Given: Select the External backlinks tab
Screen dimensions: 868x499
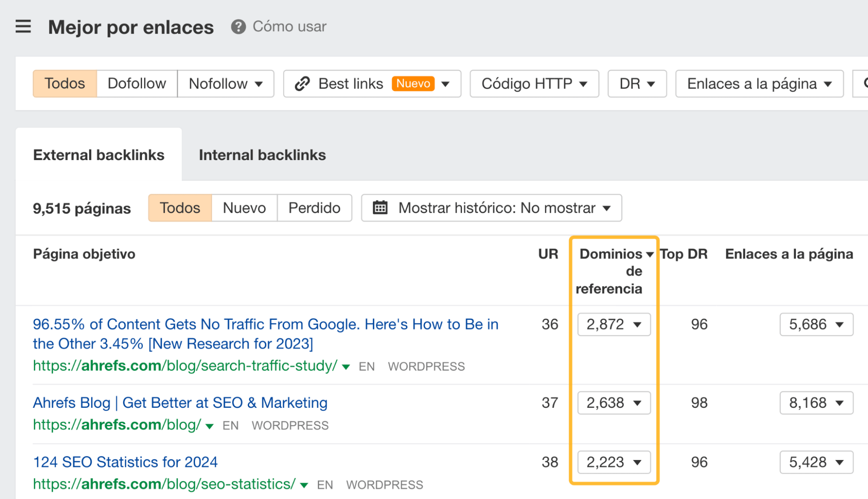Looking at the screenshot, I should click(99, 155).
